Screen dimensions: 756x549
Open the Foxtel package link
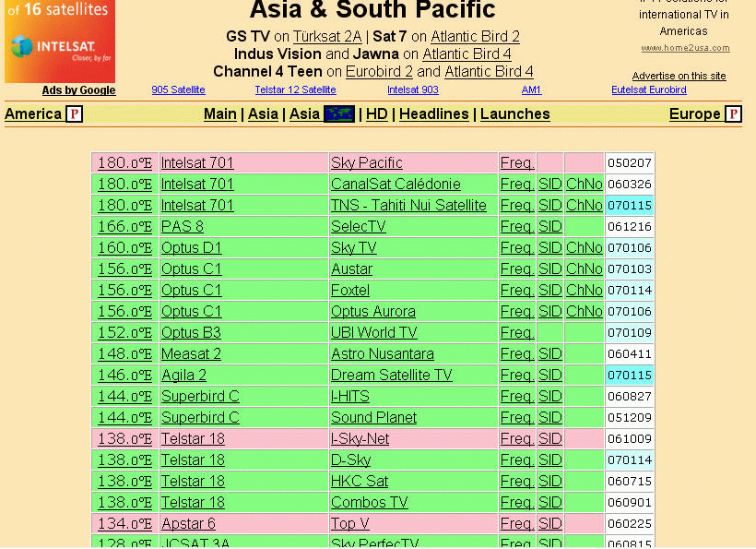point(350,291)
